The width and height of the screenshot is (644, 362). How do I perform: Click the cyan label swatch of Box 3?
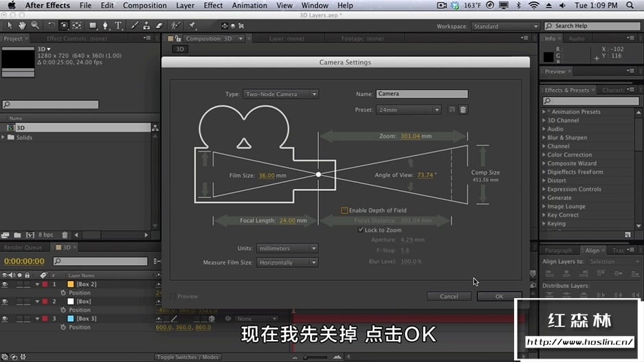[70, 319]
